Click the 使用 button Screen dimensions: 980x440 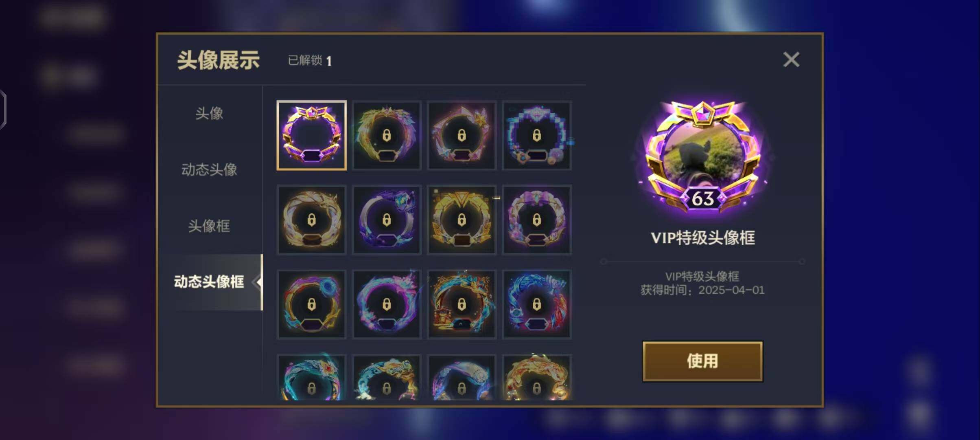tap(702, 361)
